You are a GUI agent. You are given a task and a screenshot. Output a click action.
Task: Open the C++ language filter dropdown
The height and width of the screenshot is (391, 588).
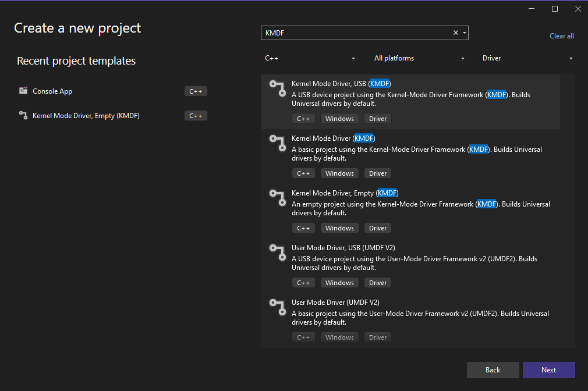pos(309,58)
